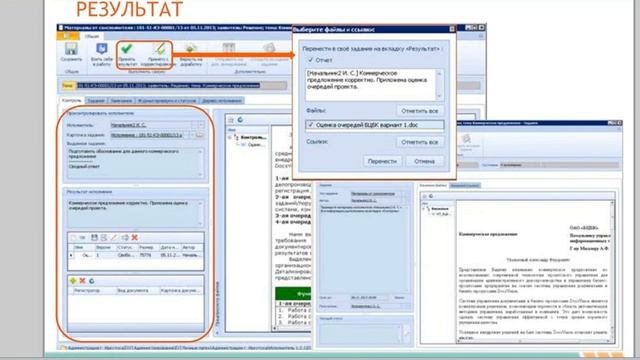The image size is (640, 360).
Task: Click the Автор column header in files table
Action: click(x=191, y=247)
